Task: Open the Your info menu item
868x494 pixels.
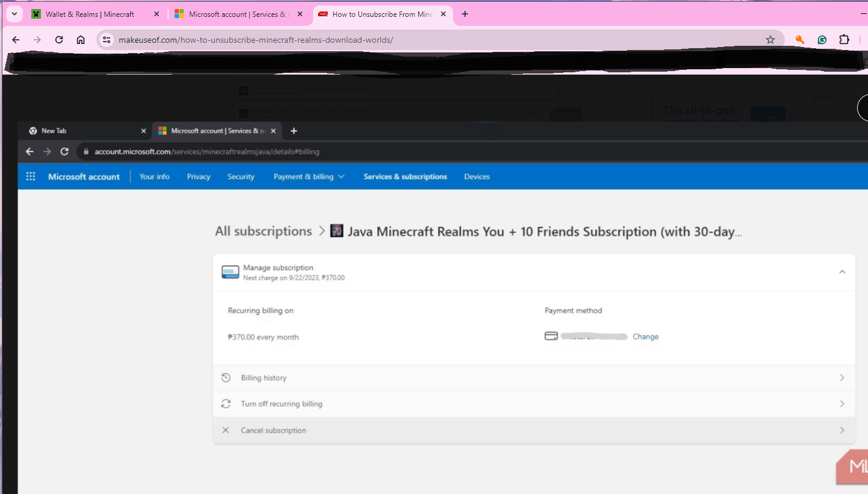Action: 154,177
